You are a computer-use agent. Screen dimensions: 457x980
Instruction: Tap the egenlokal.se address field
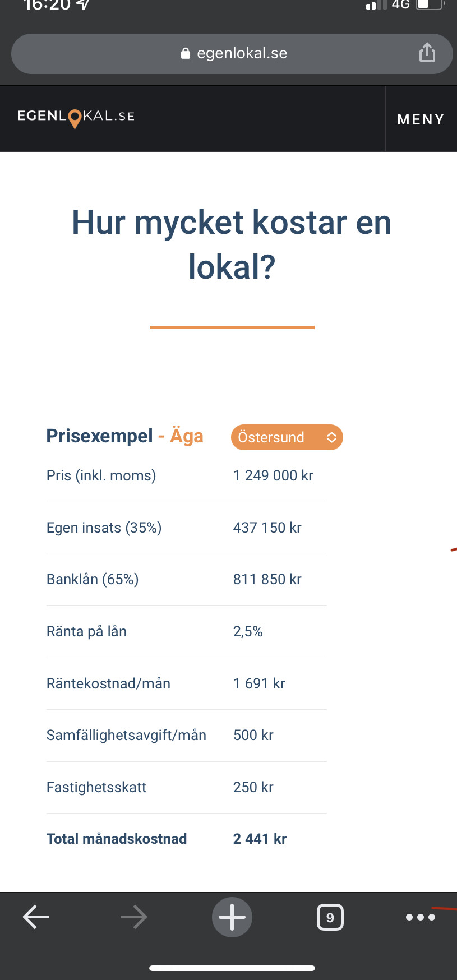232,53
